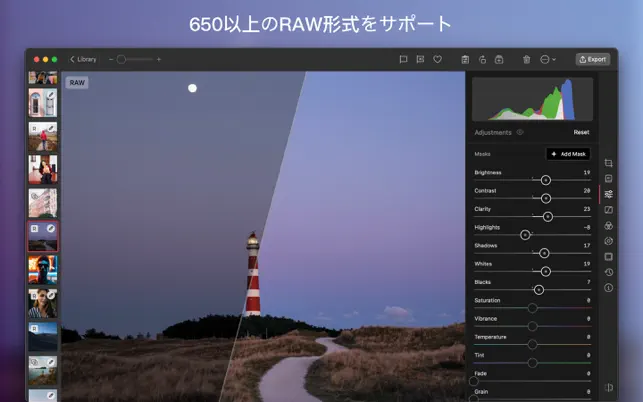Click the copy edits icon beside rotate
This screenshot has height=402, width=643.
pyautogui.click(x=499, y=59)
